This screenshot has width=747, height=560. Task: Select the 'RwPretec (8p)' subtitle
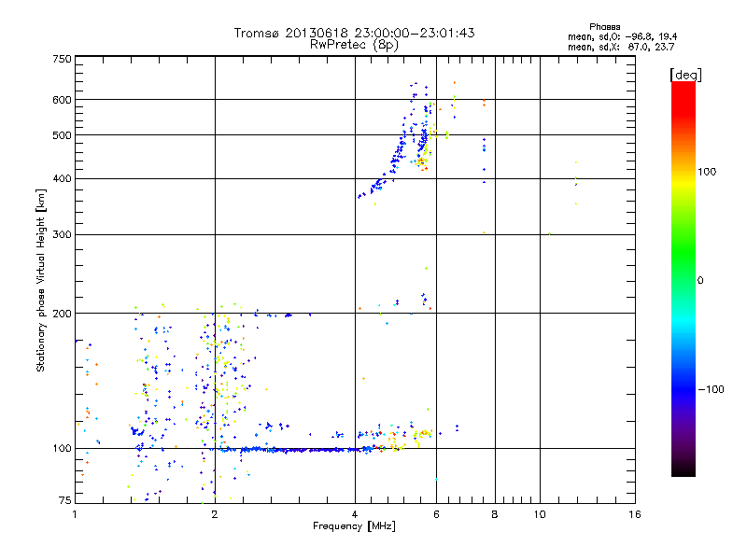click(x=354, y=45)
